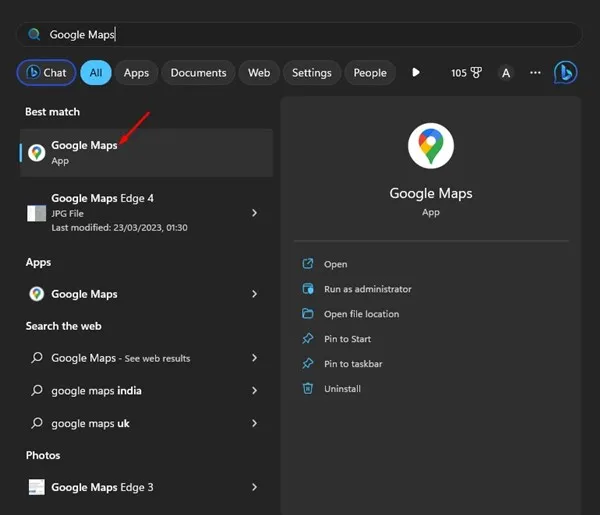Choose Open file location
The width and height of the screenshot is (600, 515).
click(362, 314)
